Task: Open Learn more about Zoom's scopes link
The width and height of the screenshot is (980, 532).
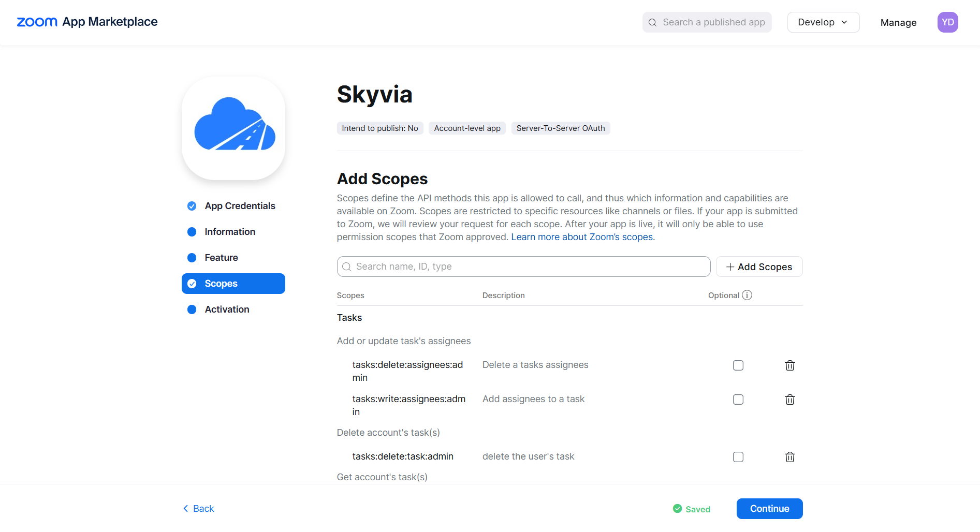Action: (x=583, y=237)
